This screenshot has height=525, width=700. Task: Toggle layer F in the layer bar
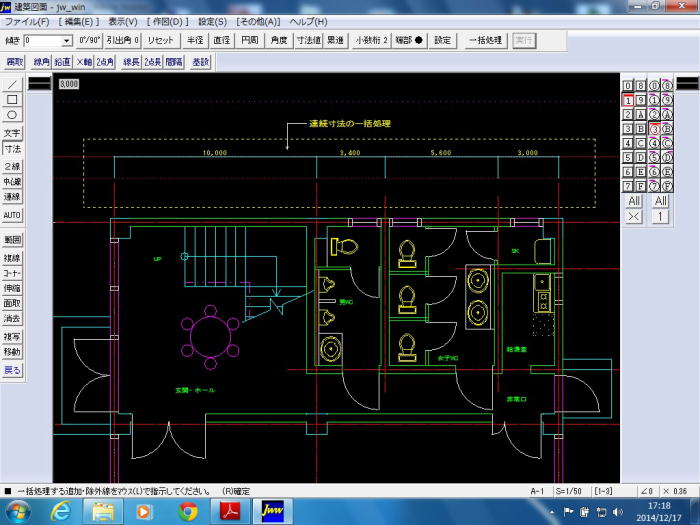coord(641,186)
